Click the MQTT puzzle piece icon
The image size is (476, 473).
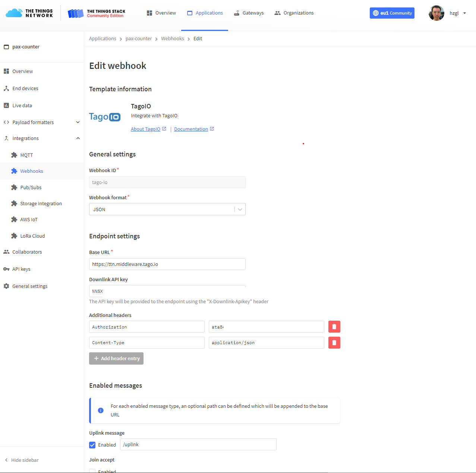point(14,155)
